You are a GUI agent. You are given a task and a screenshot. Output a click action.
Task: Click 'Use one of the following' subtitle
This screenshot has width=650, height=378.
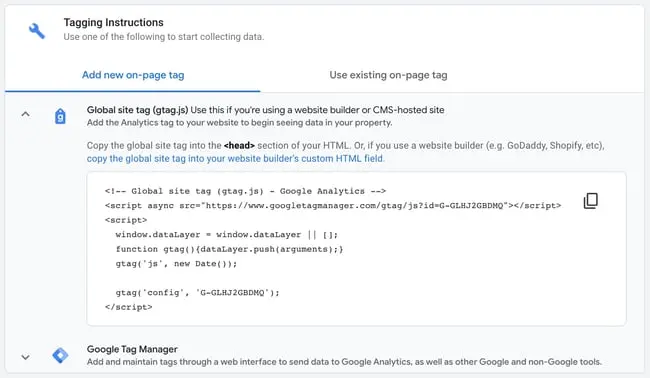(x=163, y=37)
